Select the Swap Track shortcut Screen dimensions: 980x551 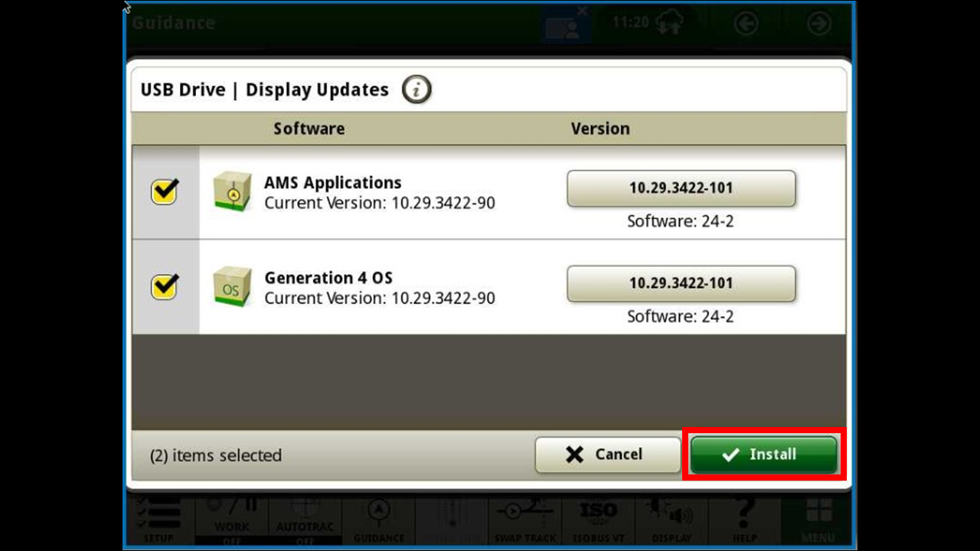[525, 521]
